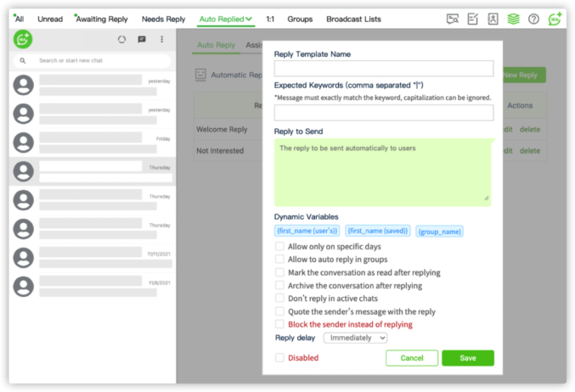Switch to the Broadcast Lists tab
The image size is (575, 392).
pos(353,19)
